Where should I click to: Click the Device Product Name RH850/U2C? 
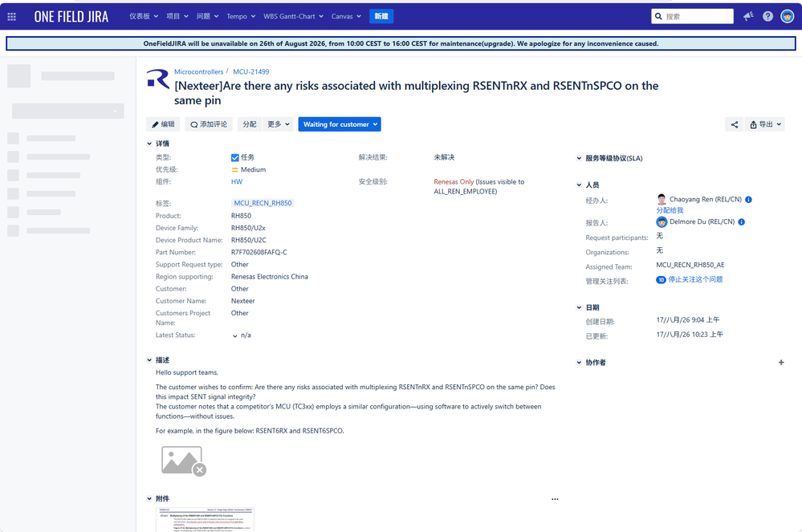249,240
